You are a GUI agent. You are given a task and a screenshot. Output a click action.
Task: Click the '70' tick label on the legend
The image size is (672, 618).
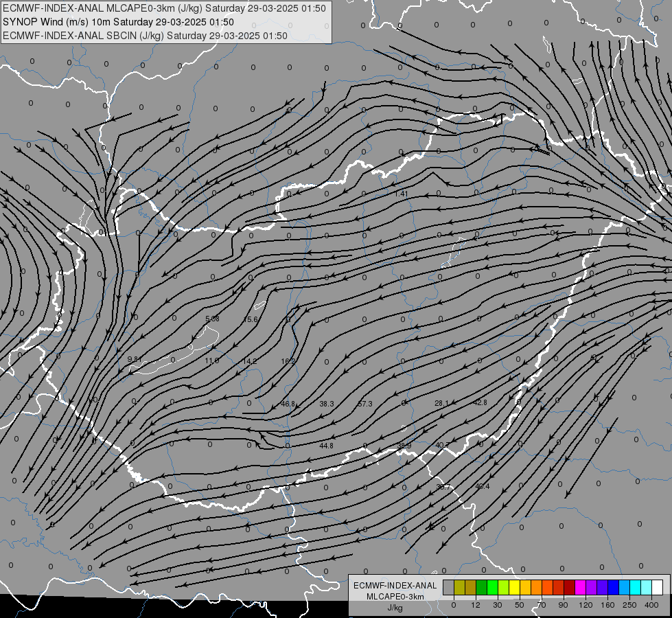pos(542,605)
